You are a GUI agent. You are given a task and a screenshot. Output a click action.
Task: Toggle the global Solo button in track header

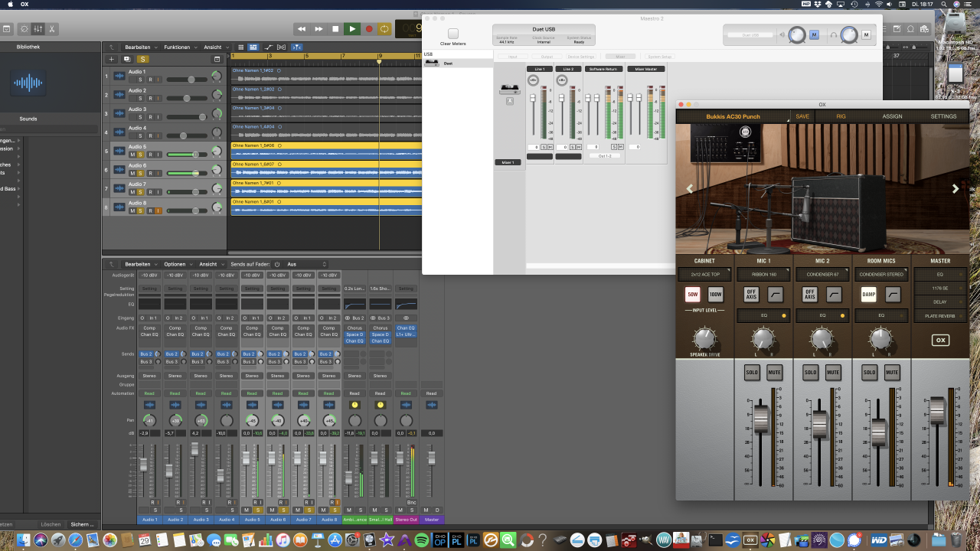pos(142,59)
